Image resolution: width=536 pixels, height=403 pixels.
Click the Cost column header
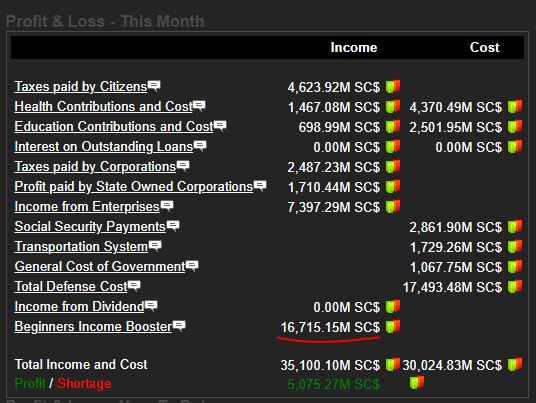point(485,48)
